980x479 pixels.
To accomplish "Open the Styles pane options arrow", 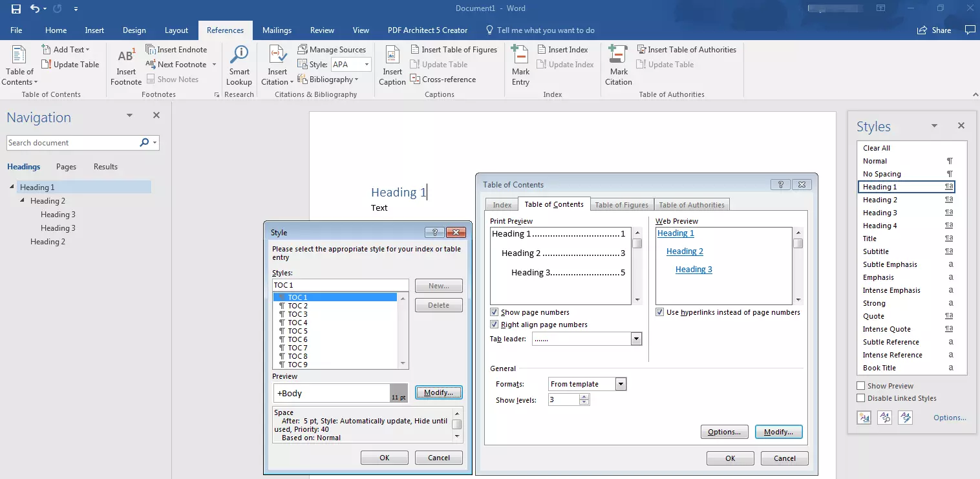I will click(934, 126).
